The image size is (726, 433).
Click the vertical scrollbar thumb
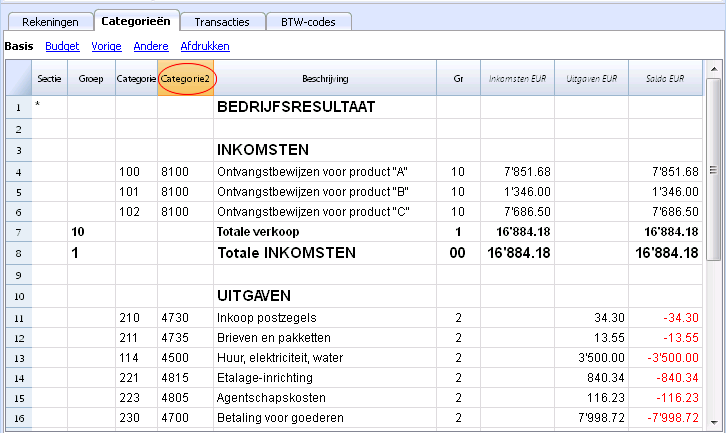[713, 170]
